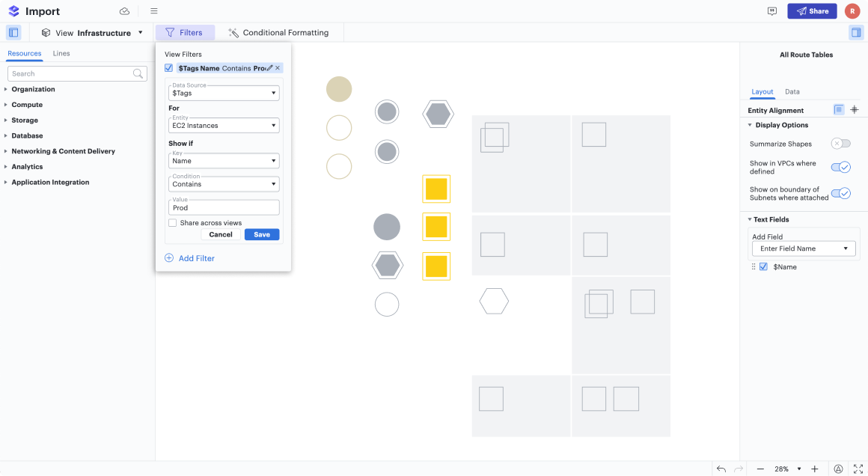Click the Add Filter link
This screenshot has height=476, width=868.
pyautogui.click(x=197, y=258)
